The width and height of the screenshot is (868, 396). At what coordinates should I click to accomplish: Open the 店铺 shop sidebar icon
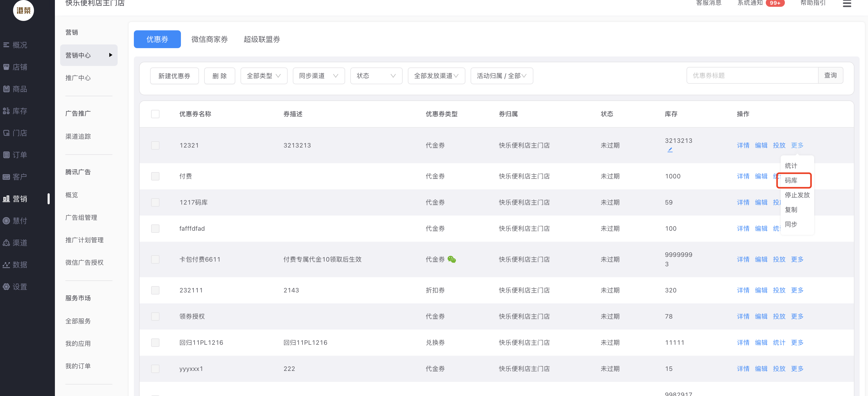pos(6,67)
